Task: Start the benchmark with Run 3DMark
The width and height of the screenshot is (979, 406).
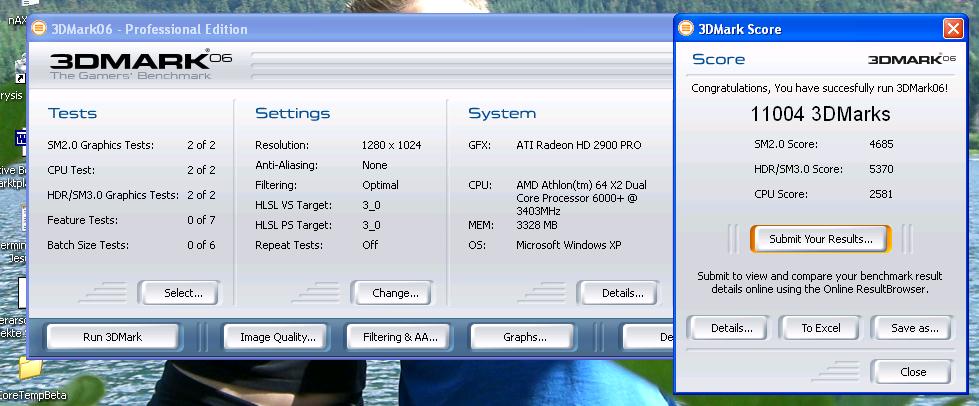Action: tap(112, 337)
